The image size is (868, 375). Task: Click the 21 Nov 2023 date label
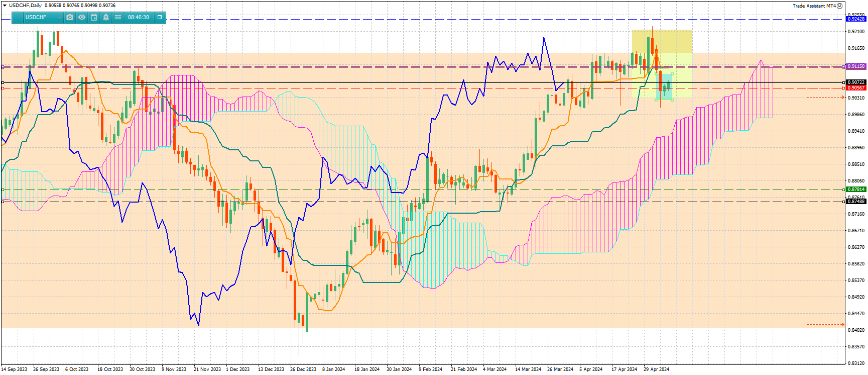point(207,369)
